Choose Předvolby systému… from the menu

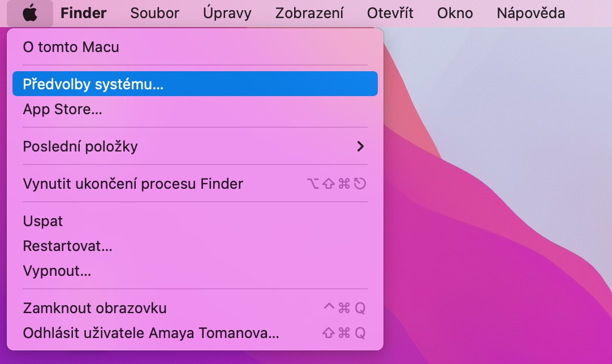pyautogui.click(x=93, y=84)
